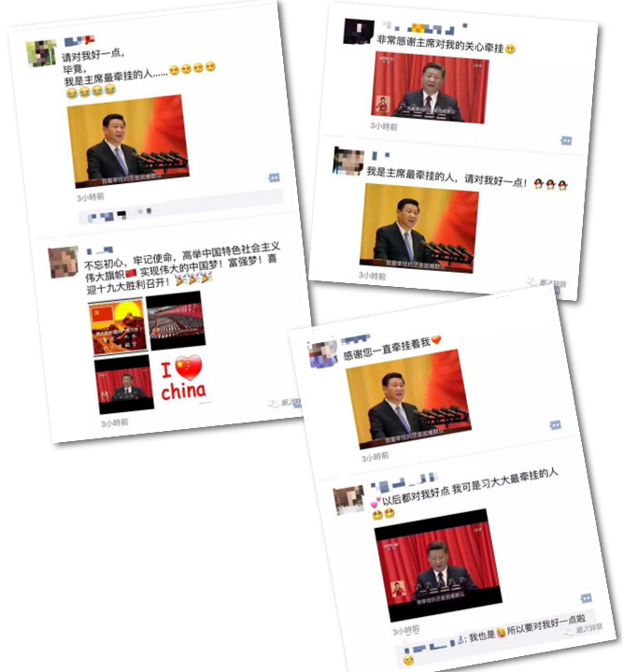Open photo under the 非常感谢主席对我的关心牵挂 post
The image size is (623, 672).
[430, 87]
